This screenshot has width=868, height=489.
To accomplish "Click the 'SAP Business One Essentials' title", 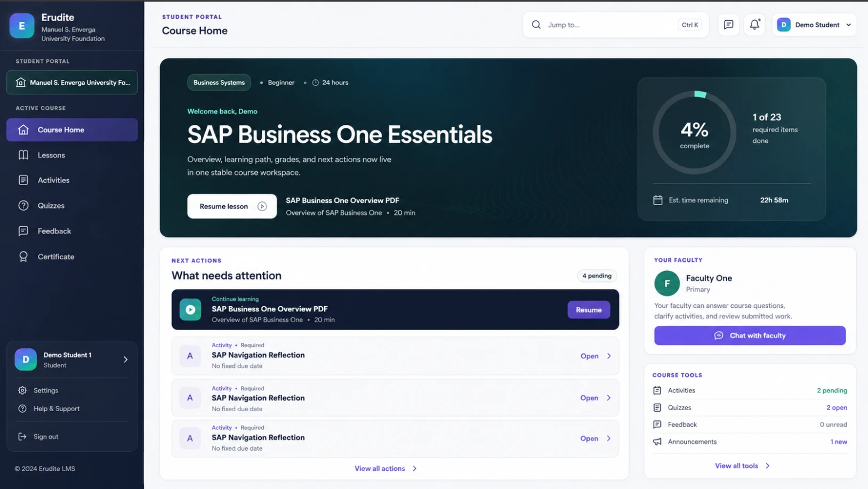I will coord(340,134).
